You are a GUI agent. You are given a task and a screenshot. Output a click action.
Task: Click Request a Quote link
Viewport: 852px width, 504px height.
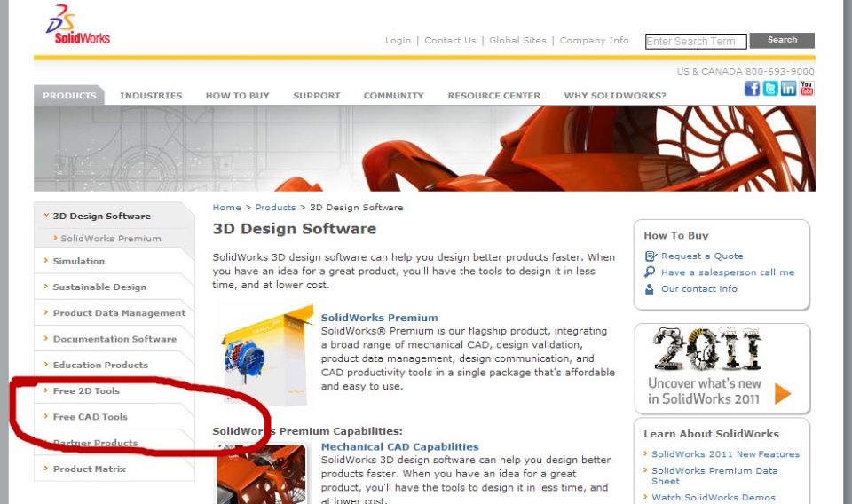point(702,256)
